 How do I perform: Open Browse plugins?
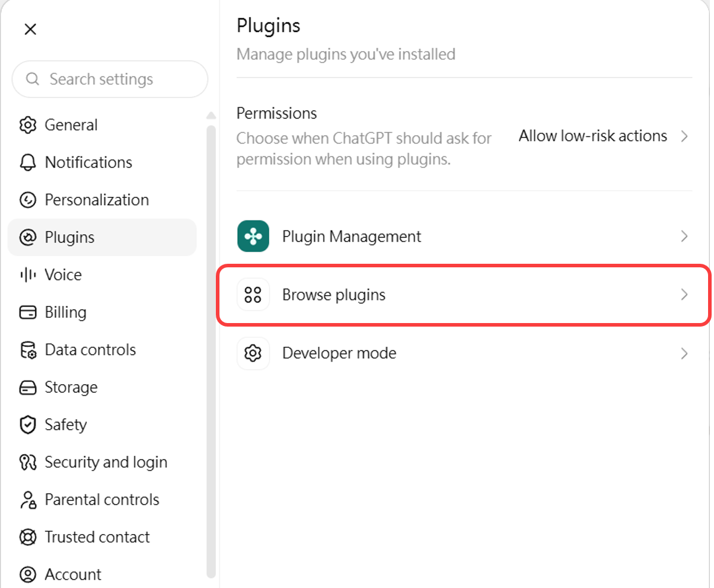click(x=464, y=295)
